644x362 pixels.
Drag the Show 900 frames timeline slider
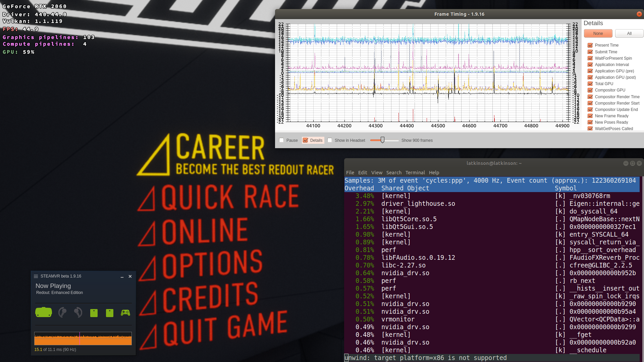[382, 140]
